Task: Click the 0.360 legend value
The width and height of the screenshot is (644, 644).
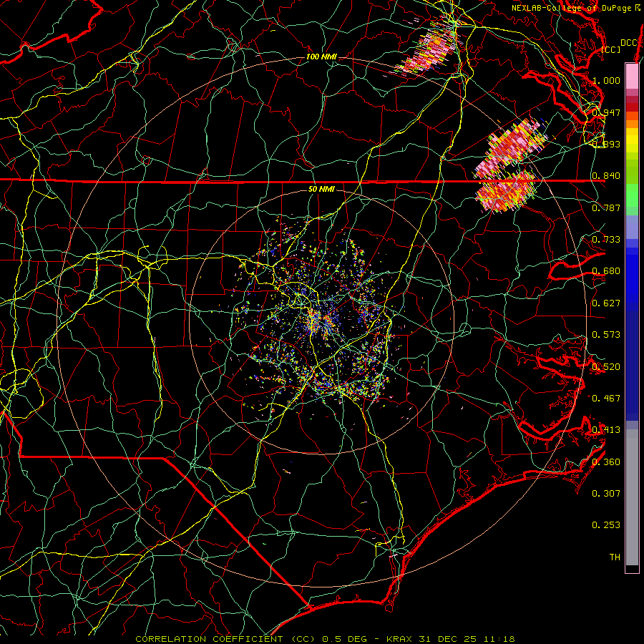Action: (x=606, y=462)
